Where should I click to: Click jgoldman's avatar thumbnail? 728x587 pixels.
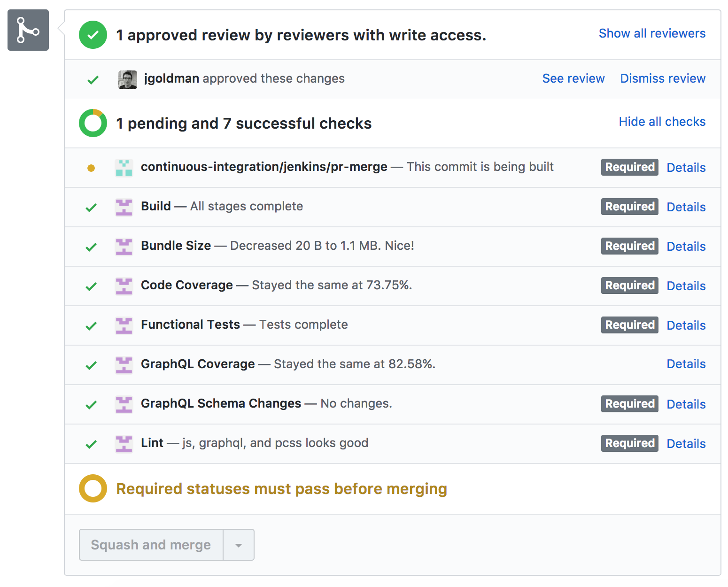pos(127,79)
